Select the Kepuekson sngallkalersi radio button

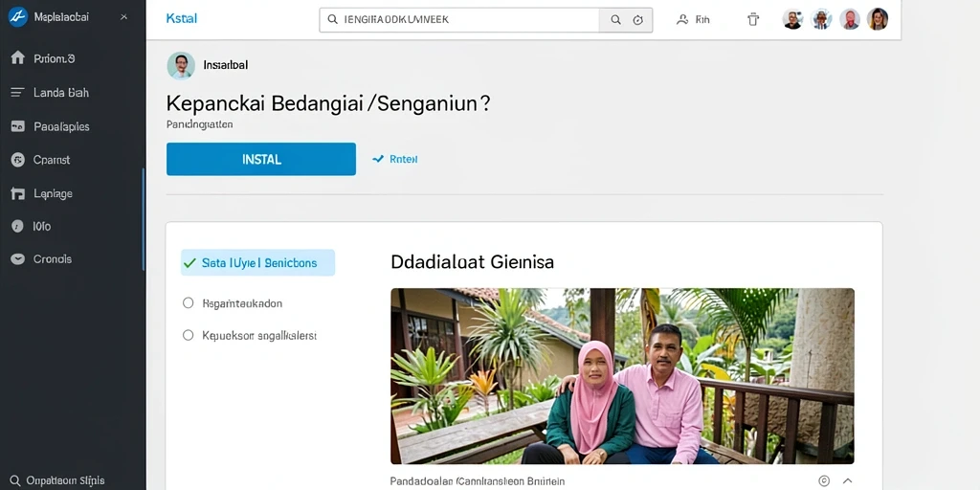[x=189, y=336]
